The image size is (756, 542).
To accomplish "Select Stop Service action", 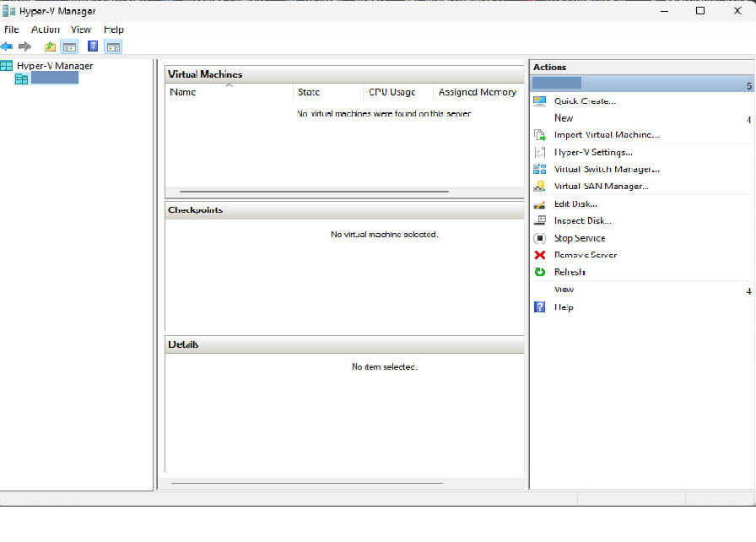I will (580, 238).
